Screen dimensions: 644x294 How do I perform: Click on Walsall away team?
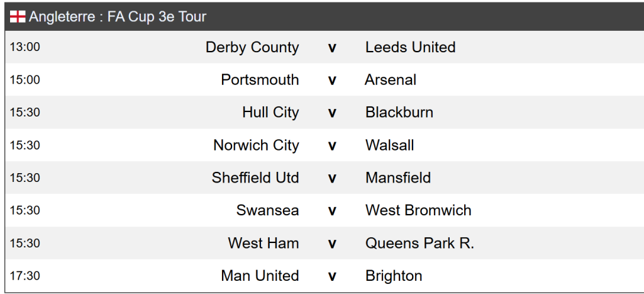(x=389, y=145)
